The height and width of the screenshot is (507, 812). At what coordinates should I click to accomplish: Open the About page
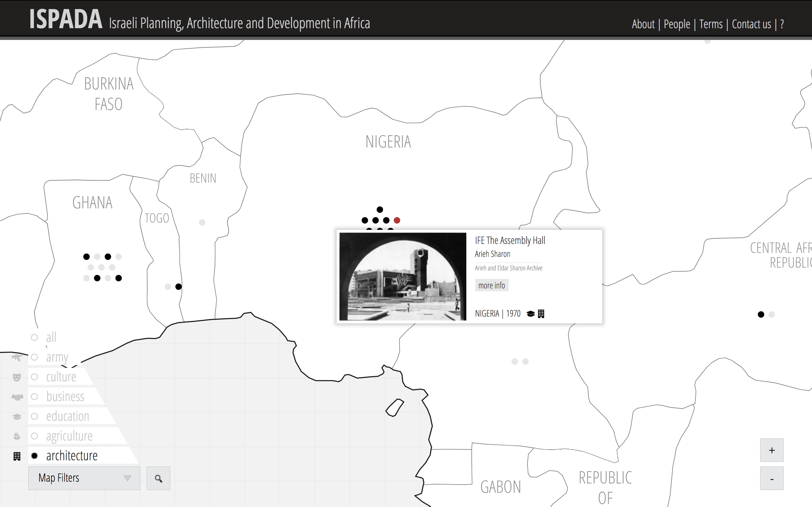coord(643,24)
